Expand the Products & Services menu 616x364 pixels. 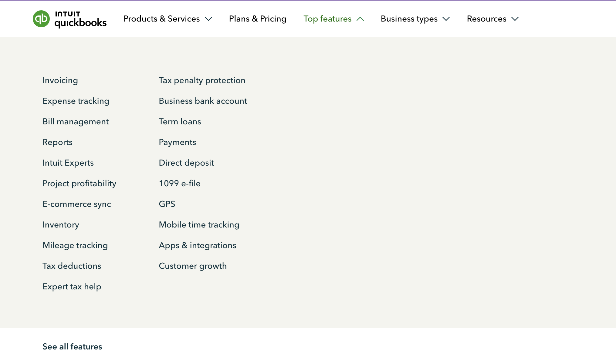pos(168,19)
